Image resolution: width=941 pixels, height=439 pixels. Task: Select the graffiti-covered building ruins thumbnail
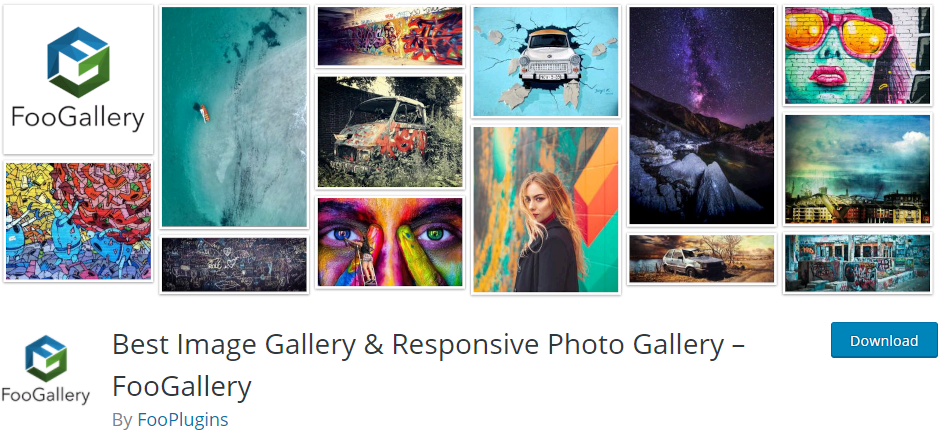click(857, 263)
